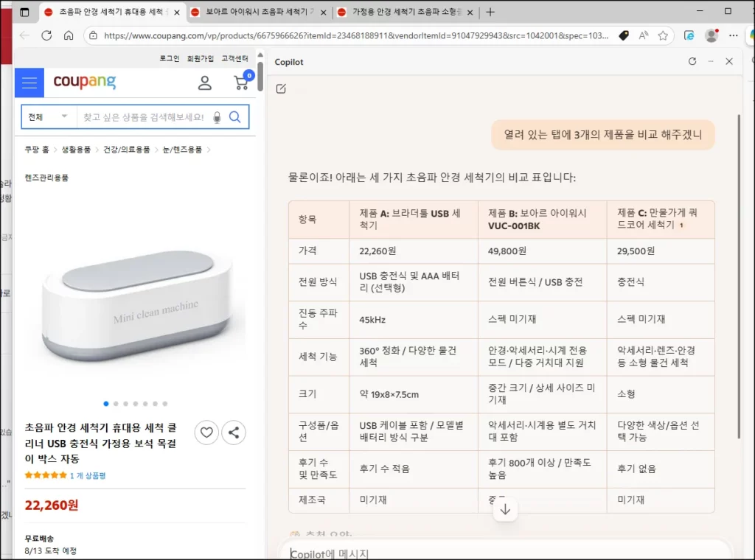Switch to 가정용 안경 세척기 tab
This screenshot has width=755, height=560.
406,12
